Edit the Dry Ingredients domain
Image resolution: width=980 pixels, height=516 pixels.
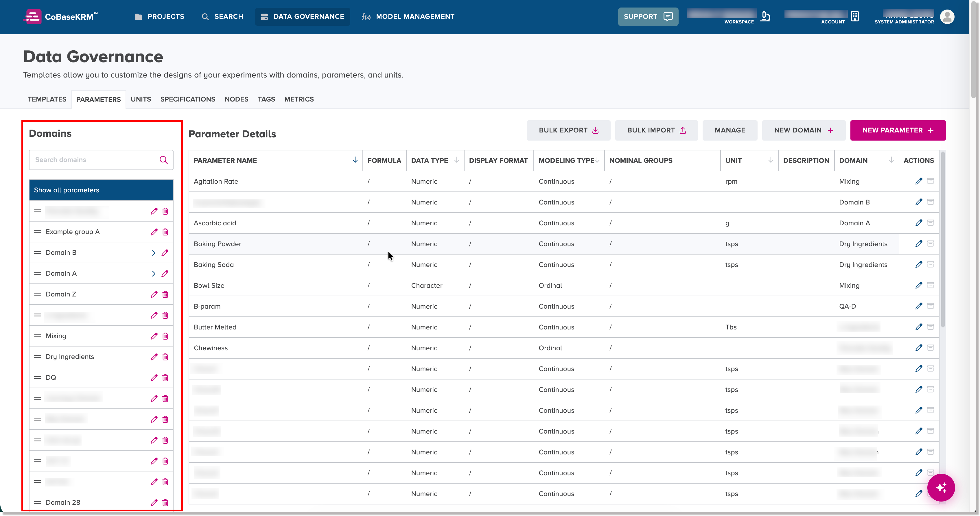[x=154, y=357]
